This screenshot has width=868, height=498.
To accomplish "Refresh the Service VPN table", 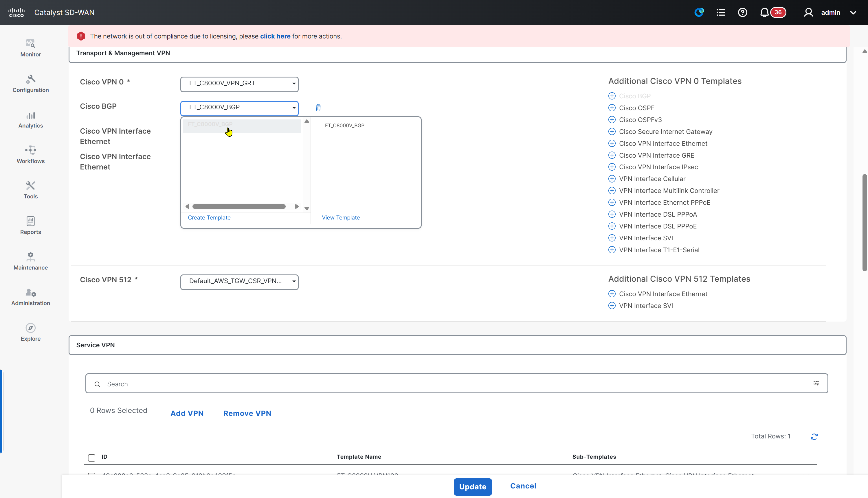I will click(x=814, y=436).
